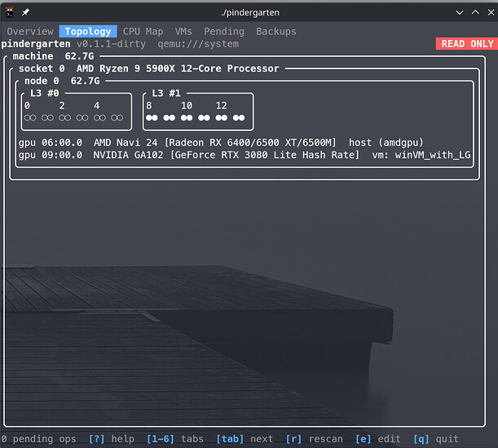Select filled core pair 12 in L3 #1
Screen dimensions: 498x448
pos(222,118)
